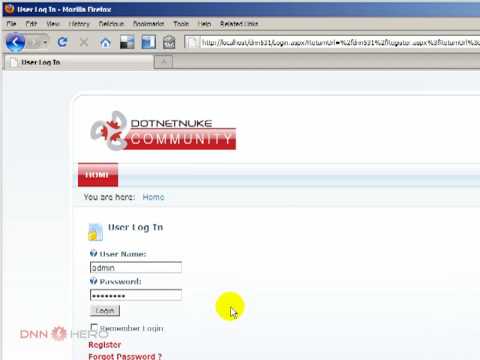This screenshot has width=480, height=360.
Task: Show help for the Password field
Action: point(93,281)
